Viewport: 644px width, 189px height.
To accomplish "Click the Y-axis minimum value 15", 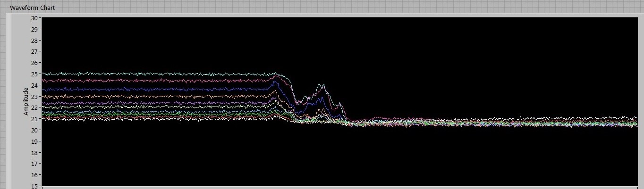I will (34, 186).
